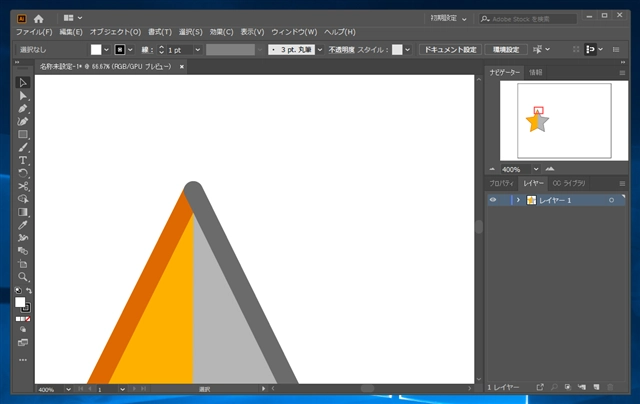Expand レイヤー 1 sublayers

(x=518, y=200)
